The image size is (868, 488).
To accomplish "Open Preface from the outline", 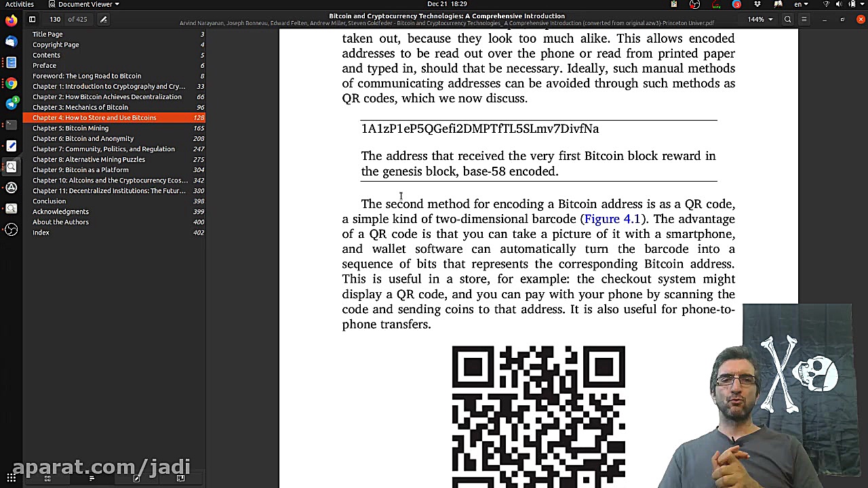I will click(x=114, y=66).
